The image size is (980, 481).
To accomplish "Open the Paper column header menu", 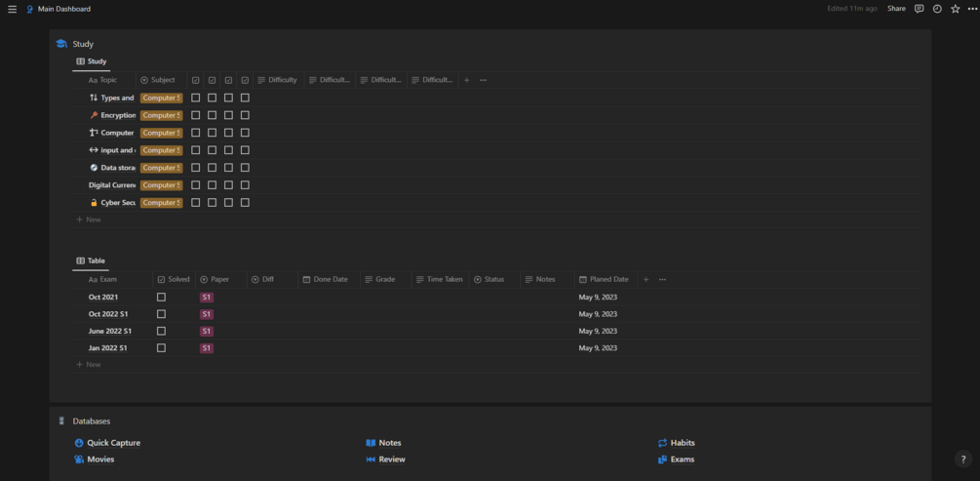I will pyautogui.click(x=221, y=280).
